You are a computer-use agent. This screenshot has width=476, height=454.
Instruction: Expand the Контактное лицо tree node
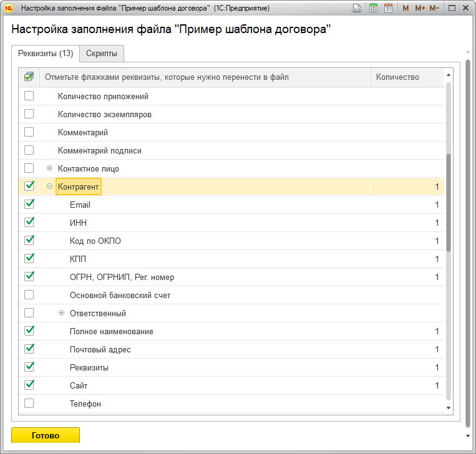click(x=50, y=168)
